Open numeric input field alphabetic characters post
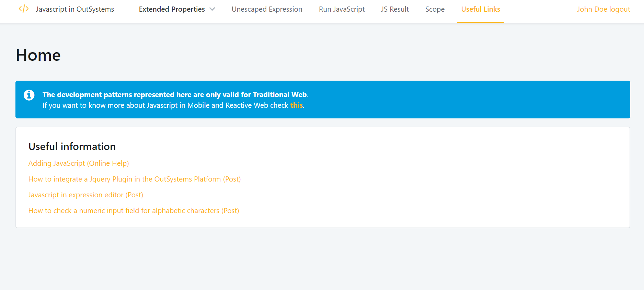The width and height of the screenshot is (644, 290). 134,211
